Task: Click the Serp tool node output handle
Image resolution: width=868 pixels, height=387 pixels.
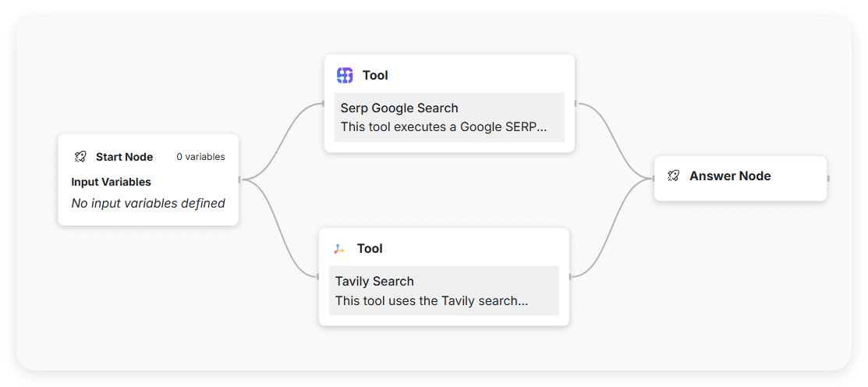Action: point(576,103)
